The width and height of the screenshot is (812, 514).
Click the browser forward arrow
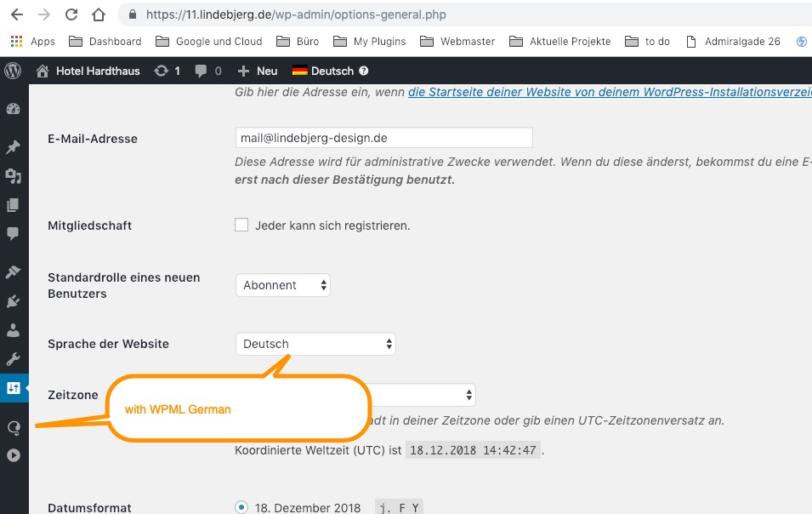pos(44,14)
